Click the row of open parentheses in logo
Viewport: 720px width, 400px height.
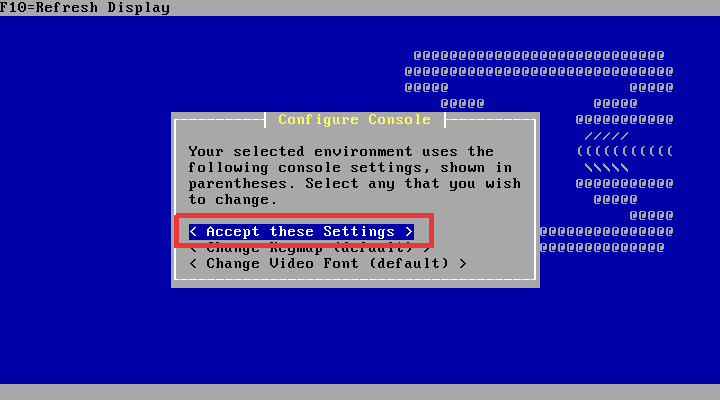(x=625, y=152)
